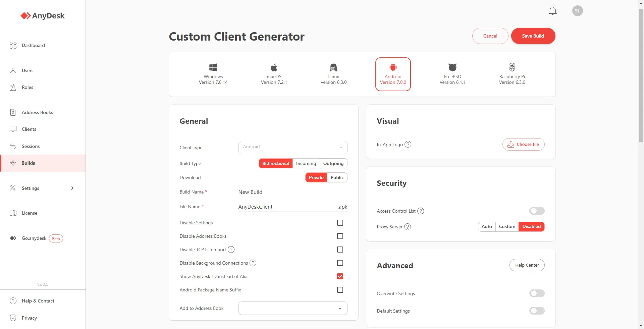
Task: Turn on Overwrite Settings toggle
Action: (x=537, y=293)
